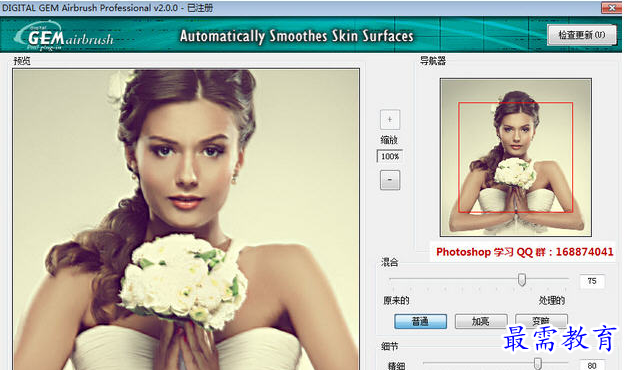
Task: Click the 预览 preview label
Action: 22,61
